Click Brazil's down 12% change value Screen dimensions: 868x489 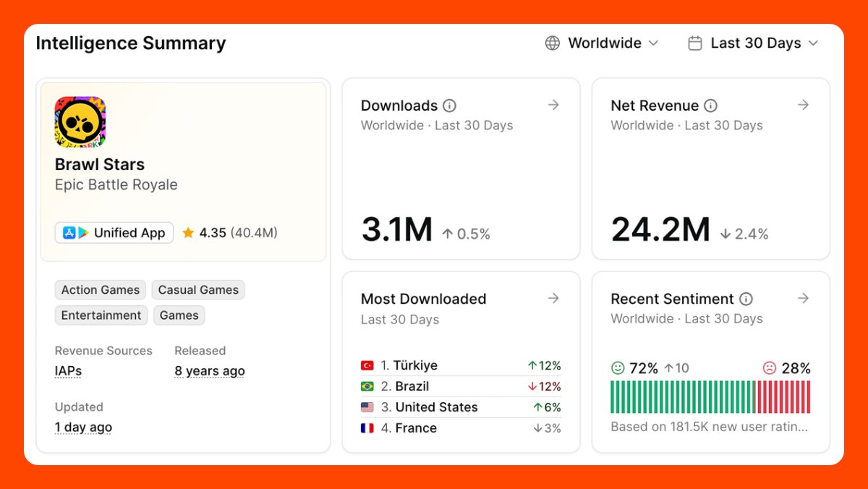(x=545, y=386)
